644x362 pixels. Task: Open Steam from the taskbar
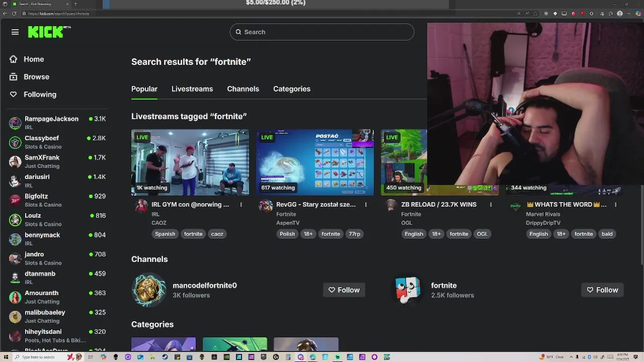(165, 357)
